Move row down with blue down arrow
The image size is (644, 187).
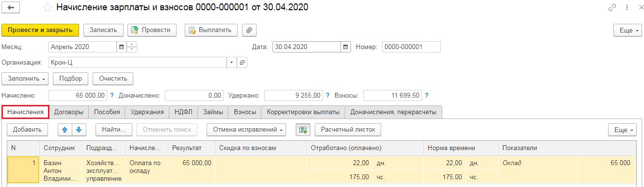click(79, 130)
